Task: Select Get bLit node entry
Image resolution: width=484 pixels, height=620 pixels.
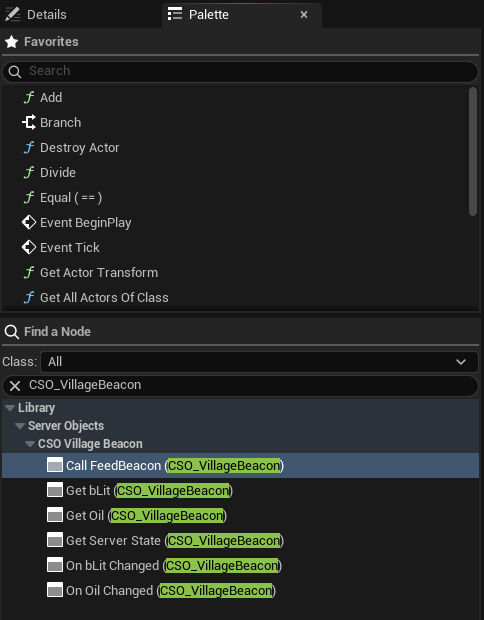Action: coord(240,490)
